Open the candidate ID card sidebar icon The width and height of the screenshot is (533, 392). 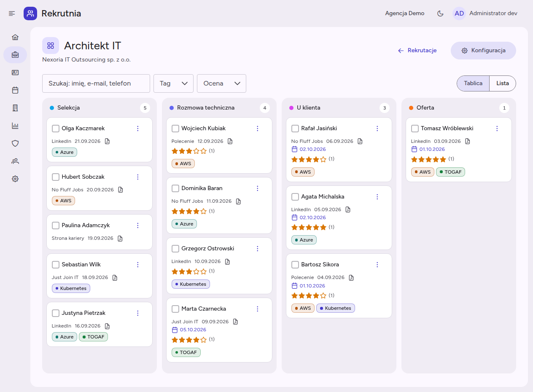[x=15, y=72]
